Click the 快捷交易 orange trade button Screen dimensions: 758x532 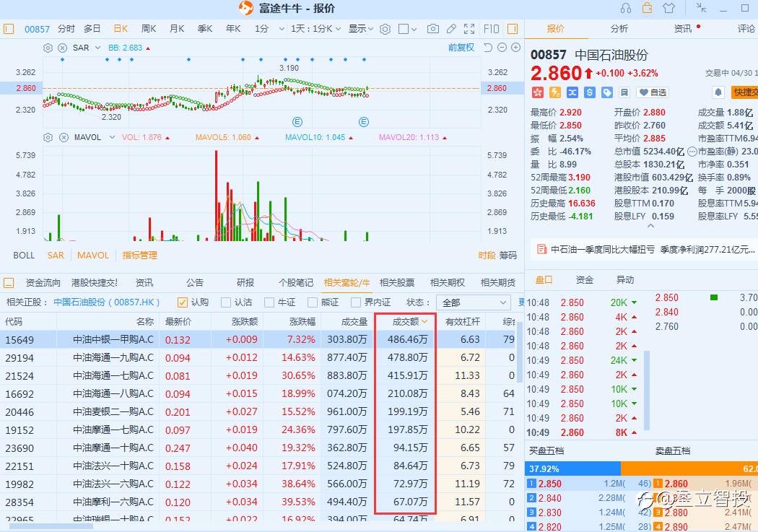pyautogui.click(x=744, y=92)
